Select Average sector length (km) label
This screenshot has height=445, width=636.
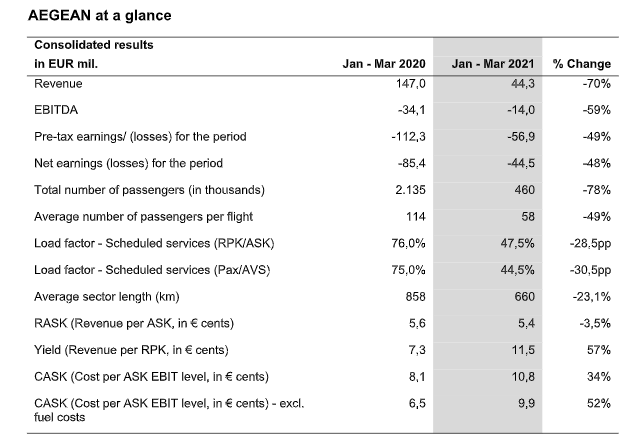coord(107,297)
